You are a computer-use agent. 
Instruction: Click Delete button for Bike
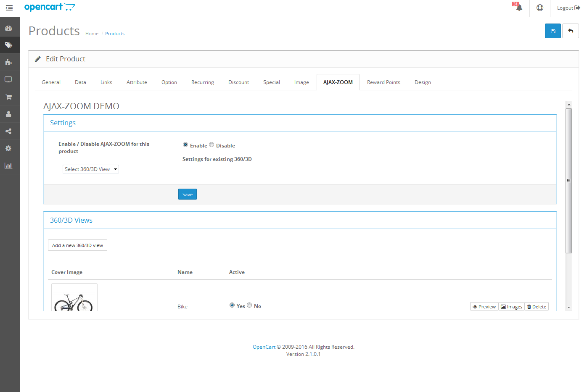pyautogui.click(x=537, y=307)
